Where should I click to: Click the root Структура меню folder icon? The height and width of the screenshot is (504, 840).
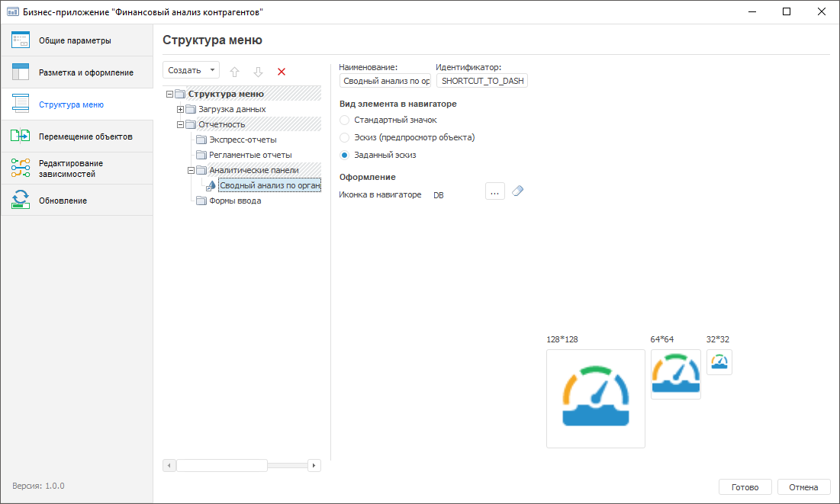click(x=180, y=94)
